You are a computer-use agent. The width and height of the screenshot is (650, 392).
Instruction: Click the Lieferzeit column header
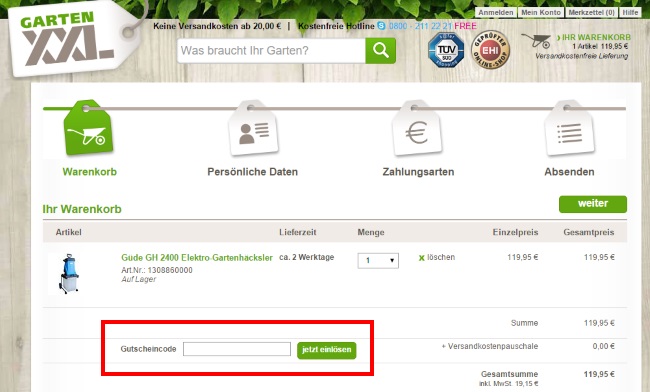pyautogui.click(x=298, y=232)
